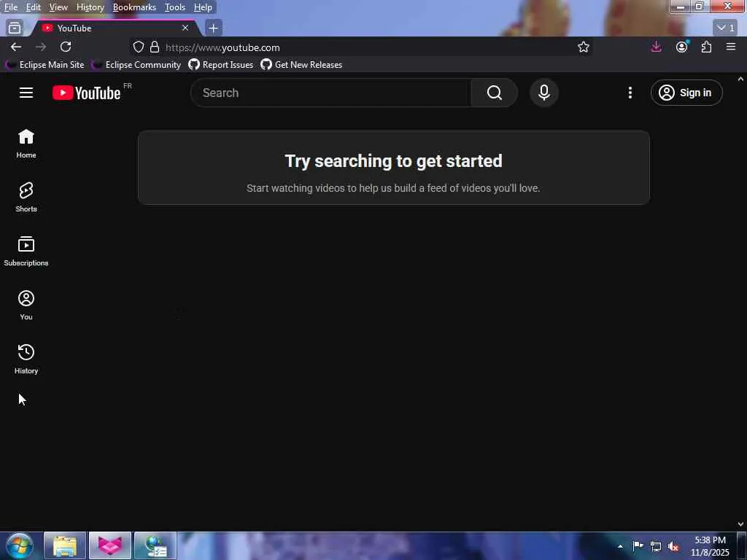
Task: Open the YouTube guide hamburger menu
Action: 26,93
